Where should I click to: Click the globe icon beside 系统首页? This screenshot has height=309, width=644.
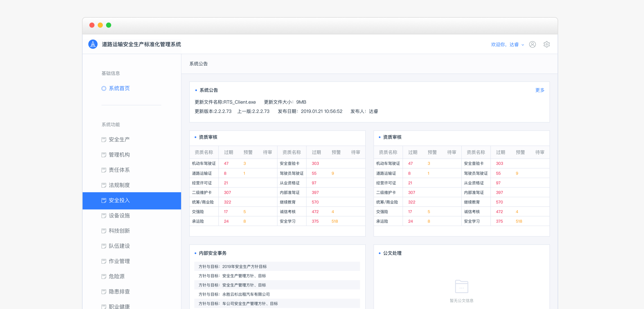[103, 88]
